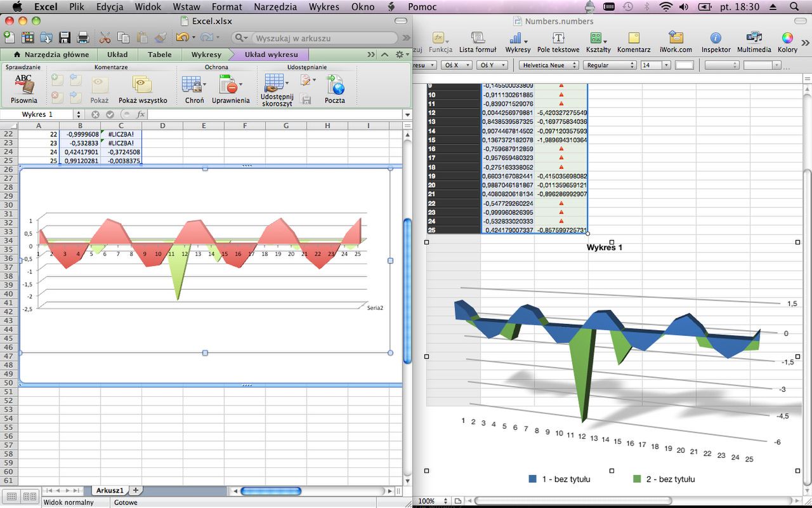
Task: Switch Excel to page layout view button
Action: pyautogui.click(x=29, y=496)
